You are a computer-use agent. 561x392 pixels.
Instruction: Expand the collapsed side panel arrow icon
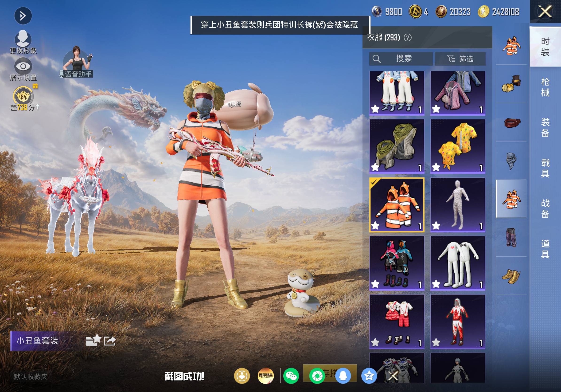coord(23,16)
